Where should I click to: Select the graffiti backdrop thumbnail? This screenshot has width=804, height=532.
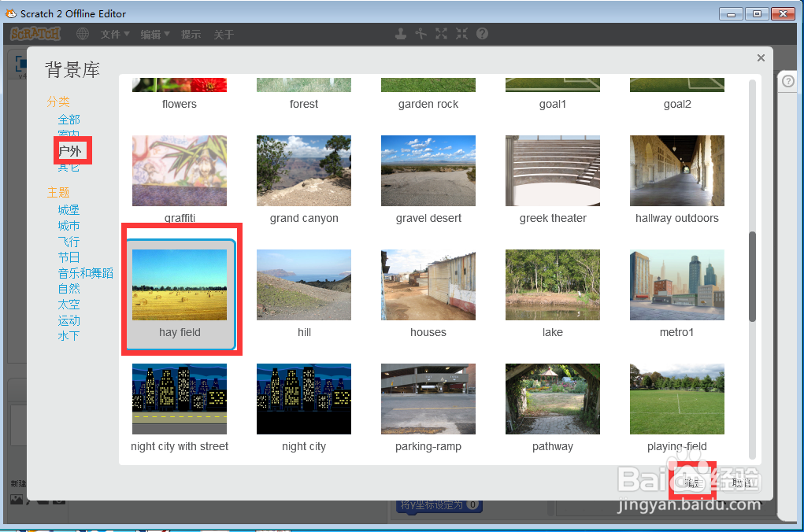(x=180, y=171)
